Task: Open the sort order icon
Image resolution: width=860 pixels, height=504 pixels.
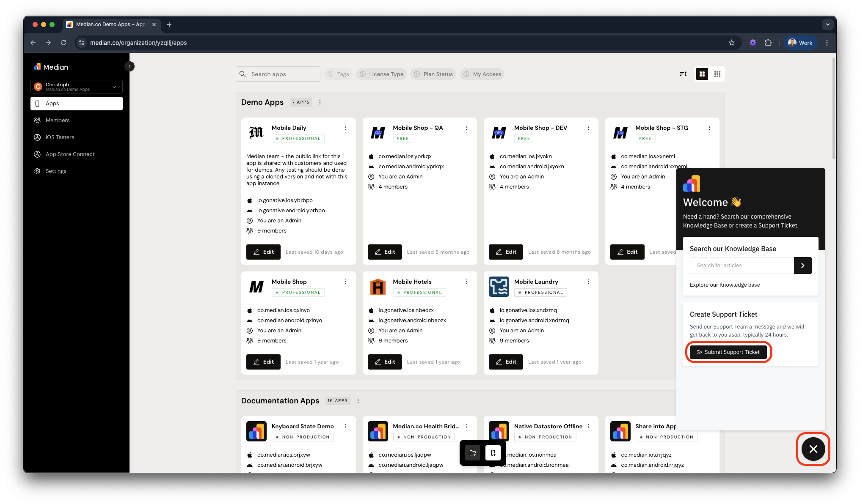Action: (683, 74)
